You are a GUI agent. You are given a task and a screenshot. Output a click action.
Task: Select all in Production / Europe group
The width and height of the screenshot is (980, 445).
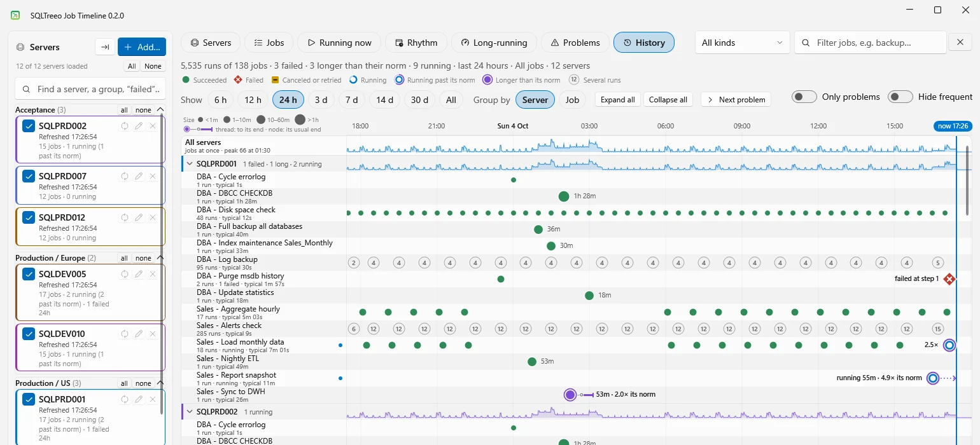(124, 258)
